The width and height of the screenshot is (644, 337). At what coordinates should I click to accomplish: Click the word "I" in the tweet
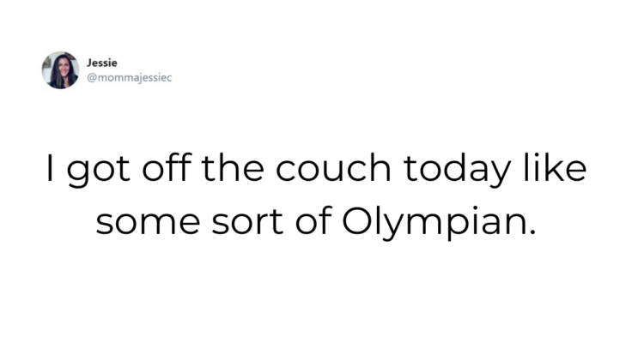pos(50,168)
